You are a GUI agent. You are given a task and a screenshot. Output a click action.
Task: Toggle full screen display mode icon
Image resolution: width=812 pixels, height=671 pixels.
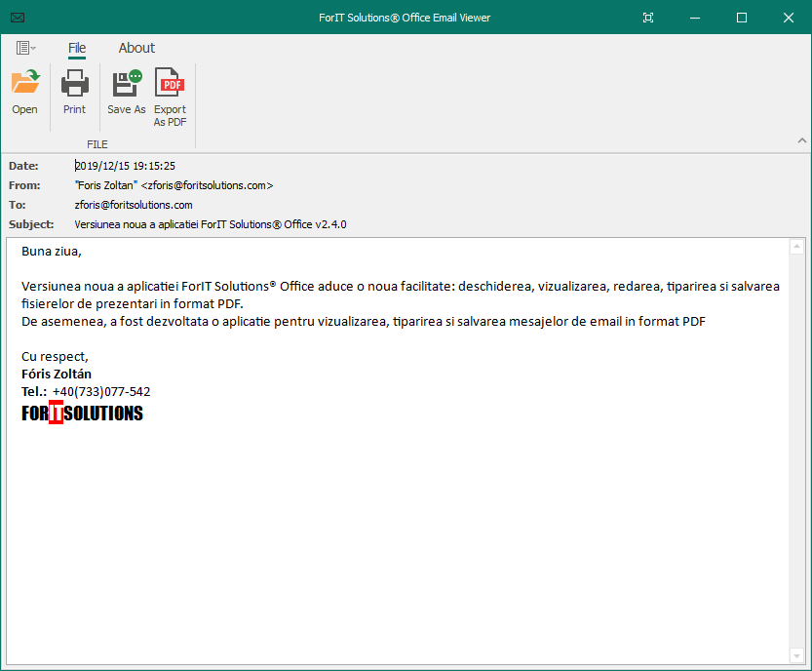click(648, 18)
